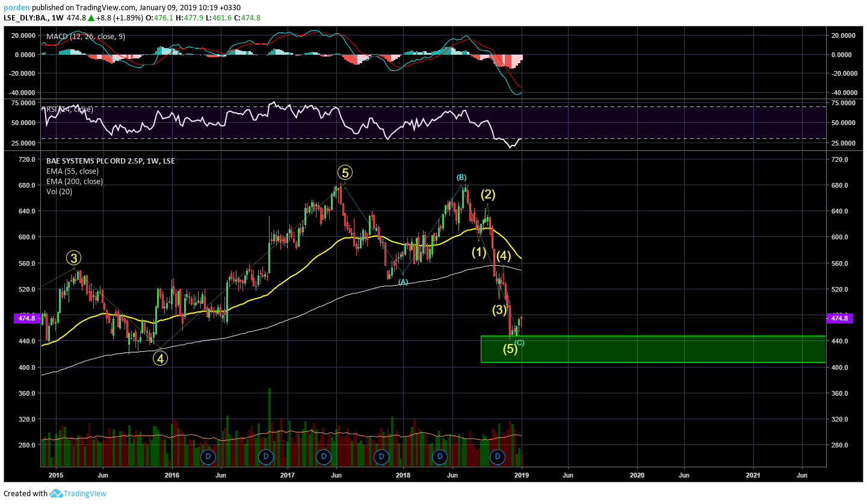The image size is (867, 504).
Task: Click the H:477.9 high price value
Action: (190, 18)
